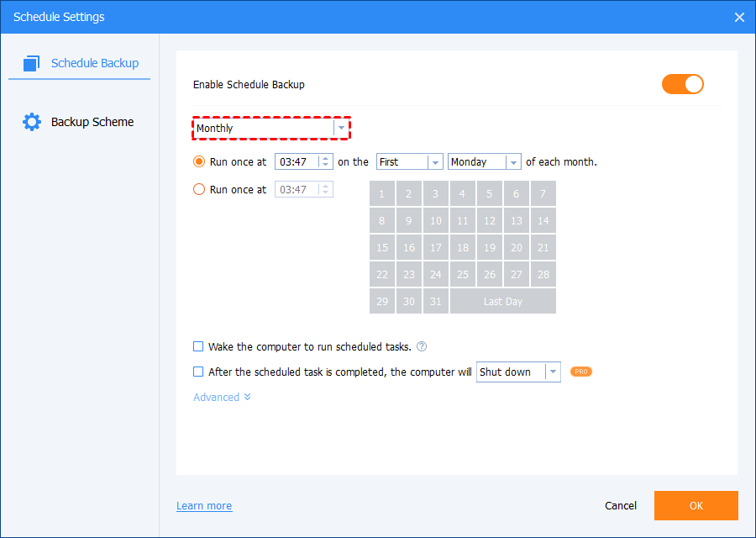Click the Backup Scheme gear icon

(32, 122)
